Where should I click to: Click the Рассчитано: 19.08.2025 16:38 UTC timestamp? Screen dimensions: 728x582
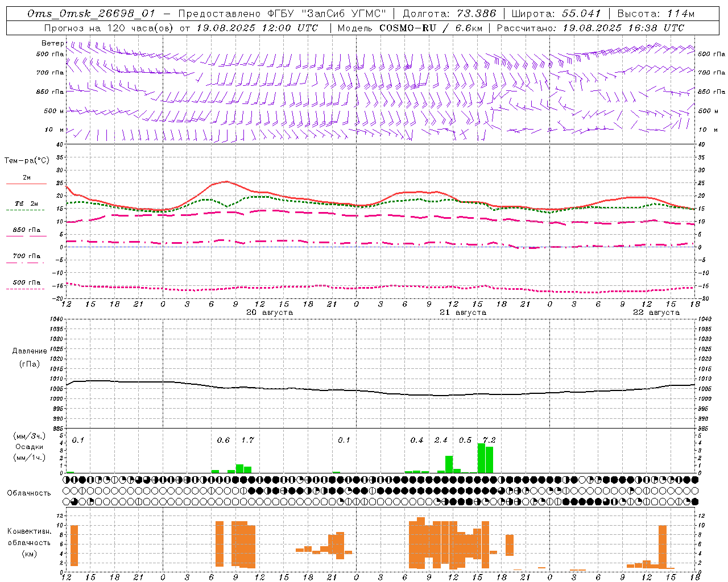(x=590, y=28)
